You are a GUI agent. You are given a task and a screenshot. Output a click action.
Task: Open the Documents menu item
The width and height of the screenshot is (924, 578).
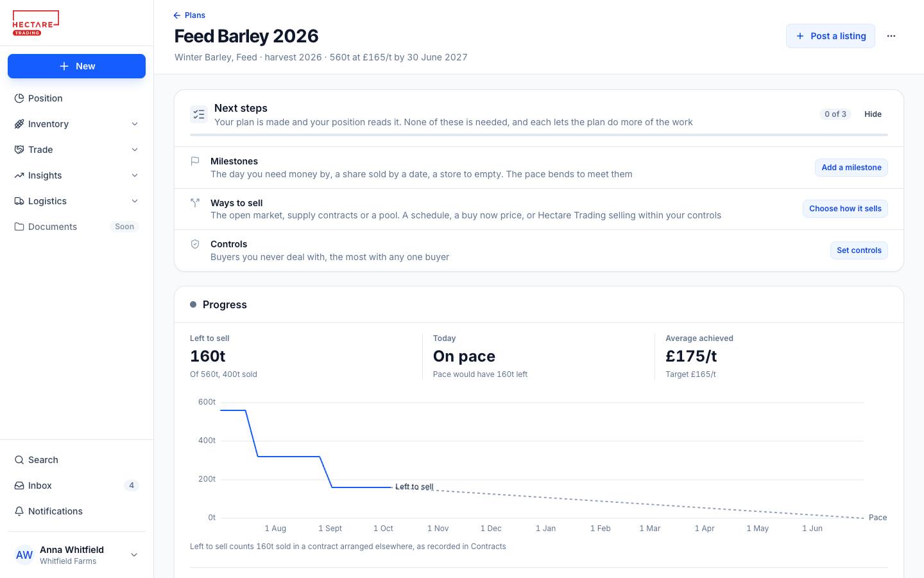click(x=76, y=227)
